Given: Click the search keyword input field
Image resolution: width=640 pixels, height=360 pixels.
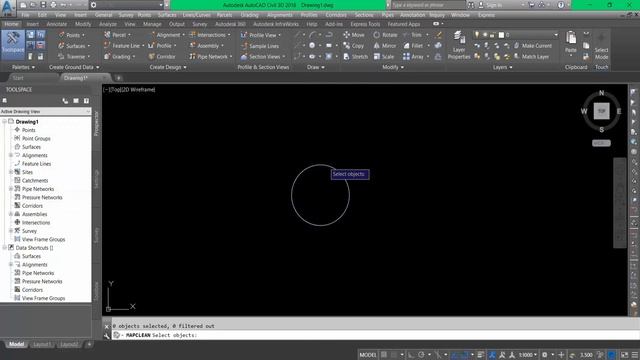Looking at the screenshot, I should click(429, 5).
